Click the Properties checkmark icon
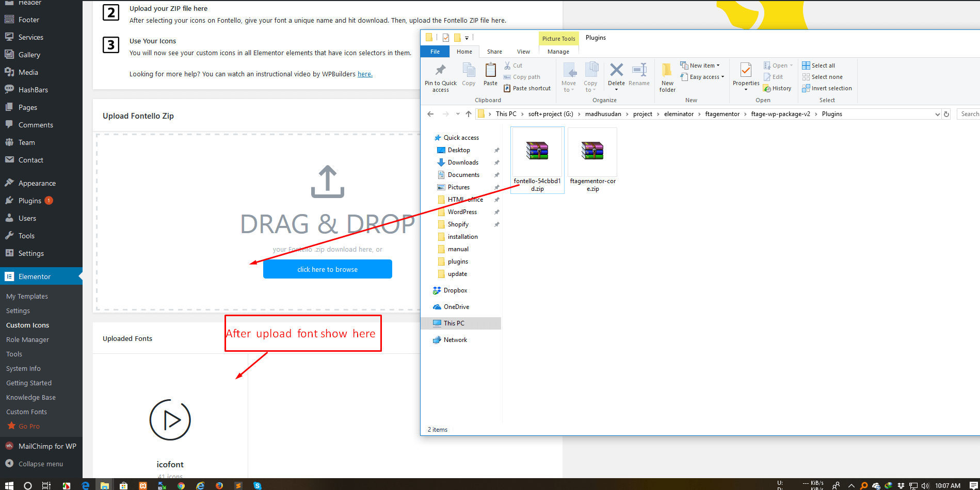 click(x=746, y=70)
